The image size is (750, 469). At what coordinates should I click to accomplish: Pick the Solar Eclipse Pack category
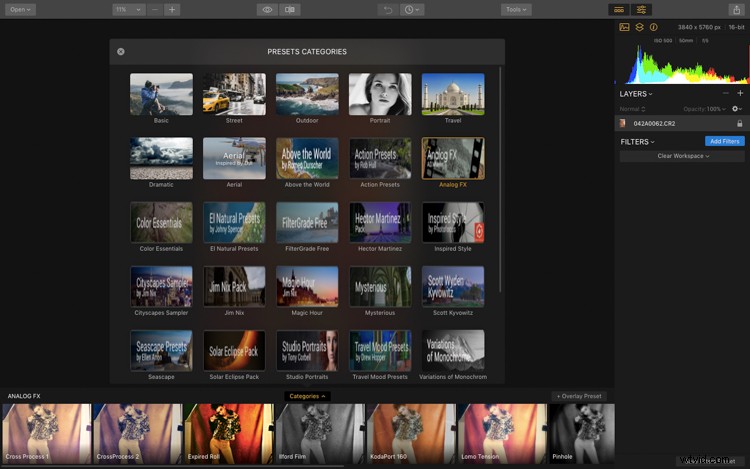coord(234,355)
